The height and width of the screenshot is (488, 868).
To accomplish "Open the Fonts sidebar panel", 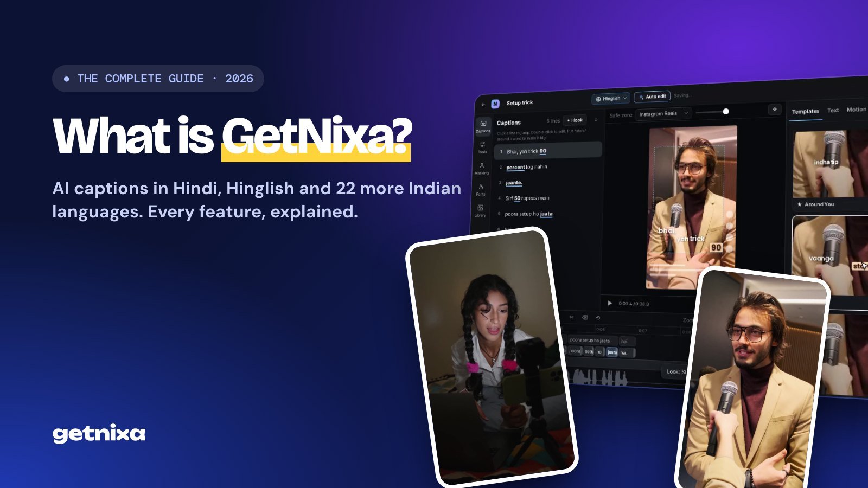I will (481, 189).
